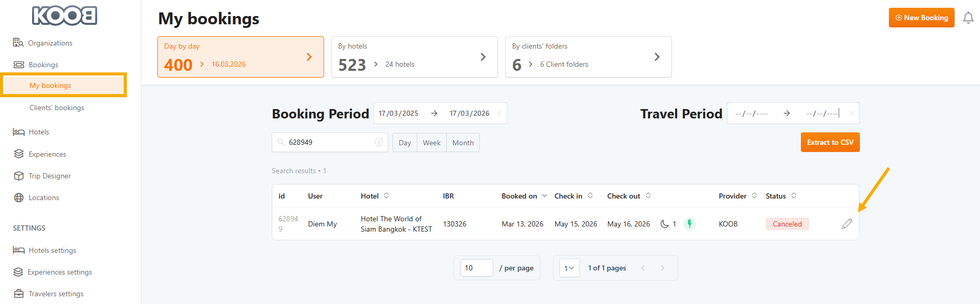Click the New Booking button
Image resolution: width=980 pixels, height=304 pixels.
coord(922,18)
